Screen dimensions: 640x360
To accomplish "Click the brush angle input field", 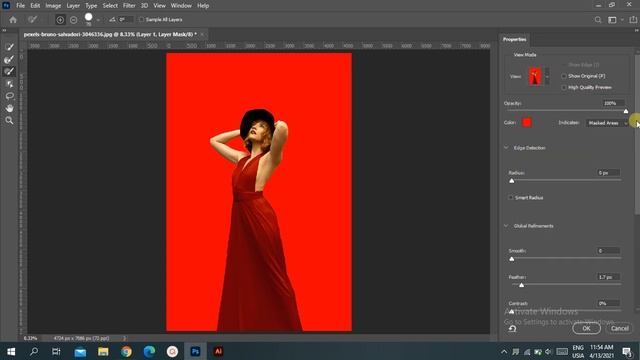I will [x=126, y=20].
